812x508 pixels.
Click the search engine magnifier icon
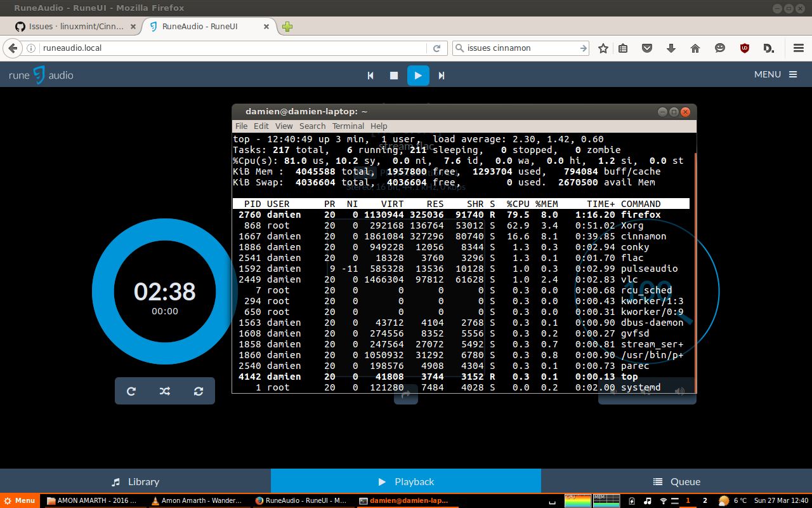click(x=459, y=48)
